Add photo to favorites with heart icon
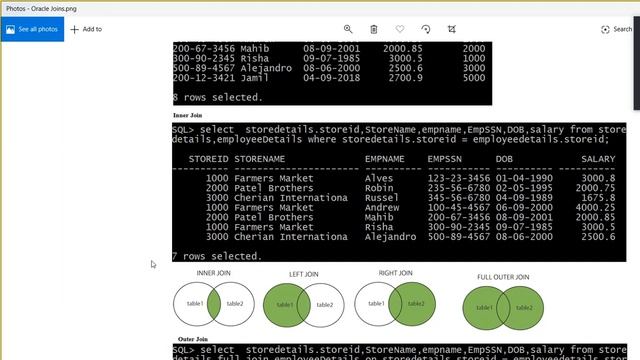 (400, 29)
